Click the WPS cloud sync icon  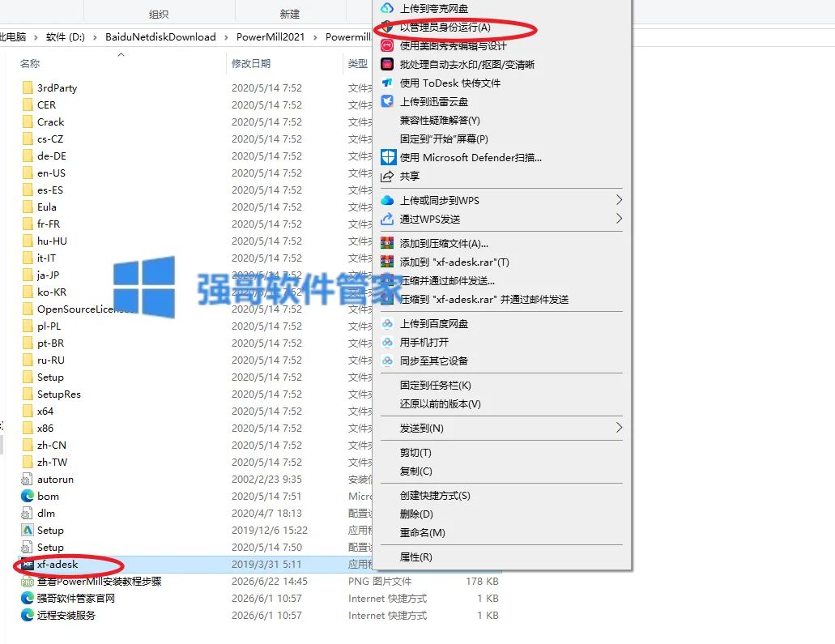pos(387,200)
